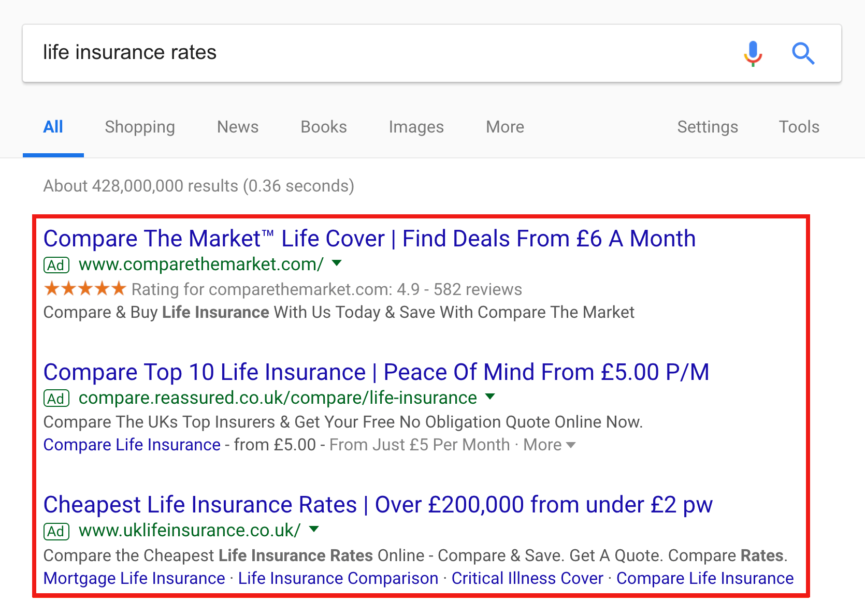
Task: Click the Compare & Buy Life Insurance description
Action: click(339, 313)
